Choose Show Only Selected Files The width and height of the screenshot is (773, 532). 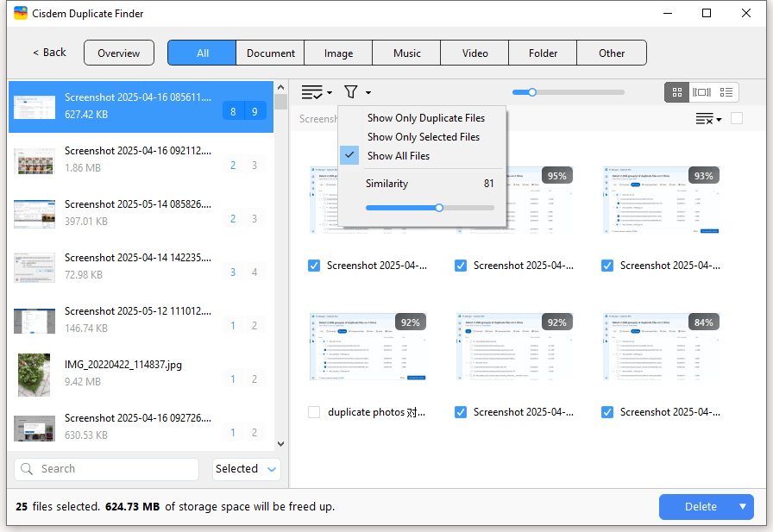click(423, 137)
